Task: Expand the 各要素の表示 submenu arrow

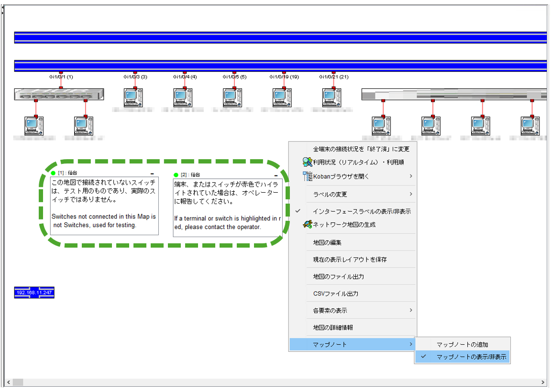Action: 411,310
